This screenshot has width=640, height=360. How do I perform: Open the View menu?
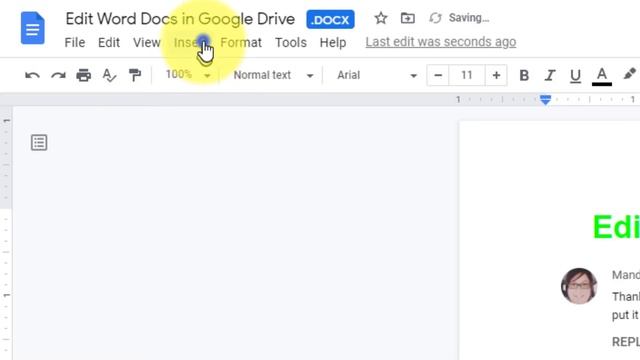pyautogui.click(x=147, y=42)
